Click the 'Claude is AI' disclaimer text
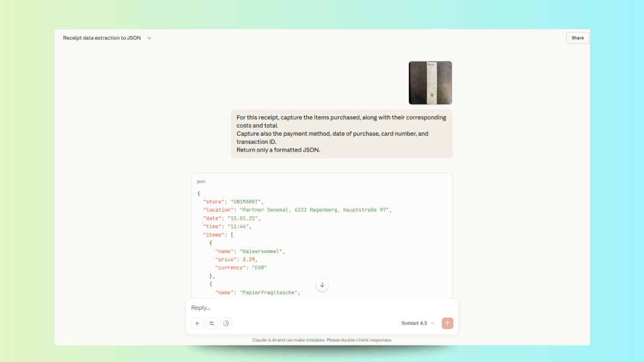Screen dimensions: 644x362 (x=322, y=340)
